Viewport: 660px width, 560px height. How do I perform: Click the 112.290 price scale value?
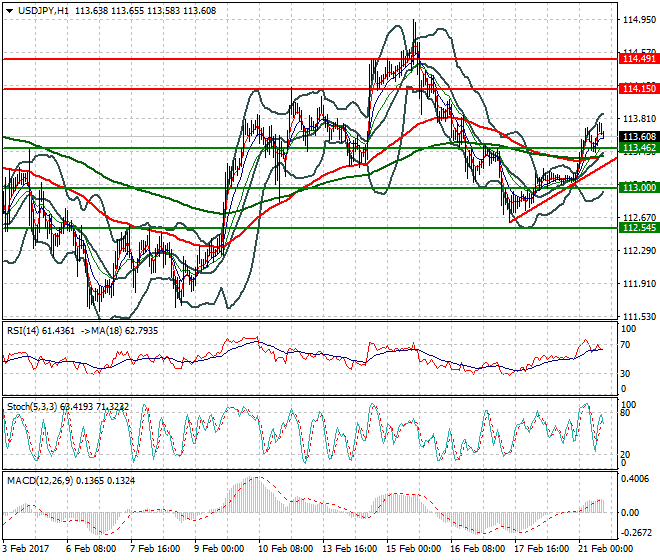tap(639, 251)
